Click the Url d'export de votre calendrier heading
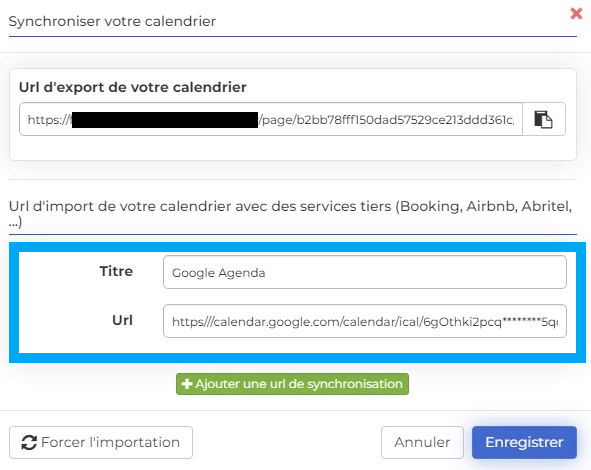Image resolution: width=591 pixels, height=470 pixels. tap(133, 87)
